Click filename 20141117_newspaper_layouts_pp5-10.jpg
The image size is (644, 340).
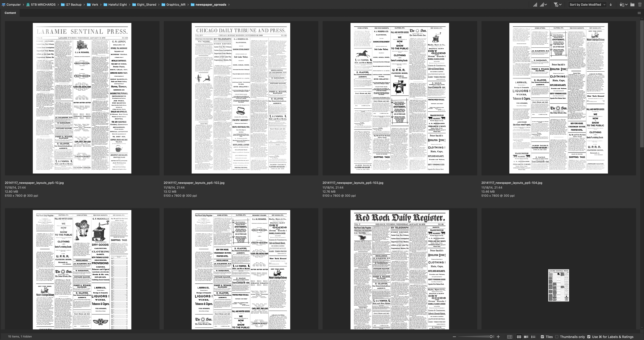click(34, 183)
